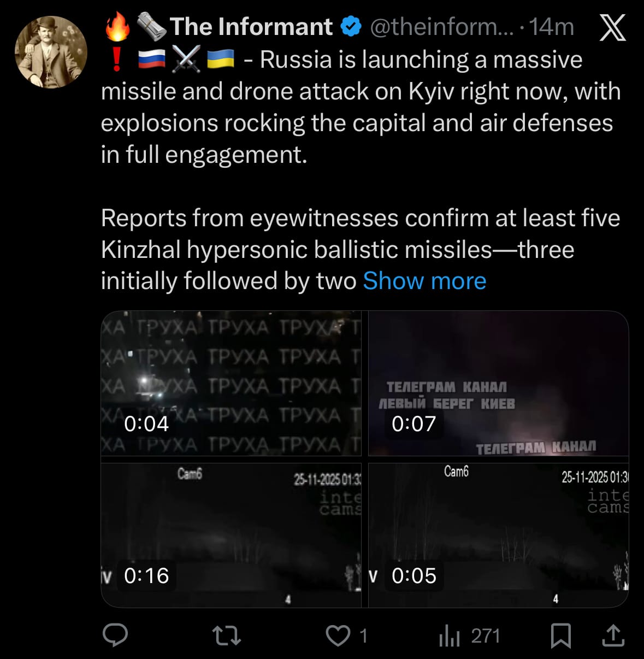644x659 pixels.
Task: Open The Informant profile picture
Action: pyautogui.click(x=51, y=52)
